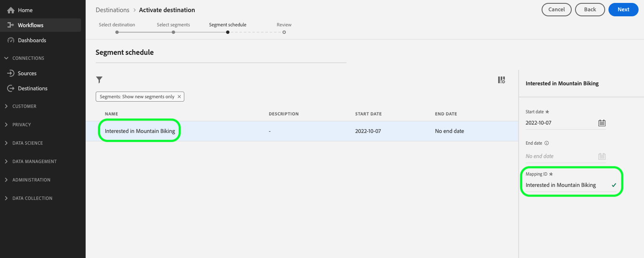Click the Home icon in sidebar
Screen dimensions: 644x258
(x=11, y=10)
